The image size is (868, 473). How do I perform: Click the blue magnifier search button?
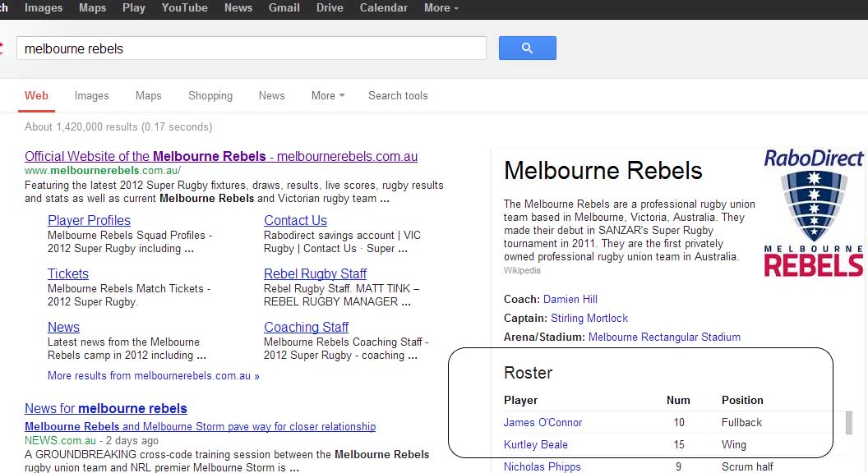coord(527,48)
